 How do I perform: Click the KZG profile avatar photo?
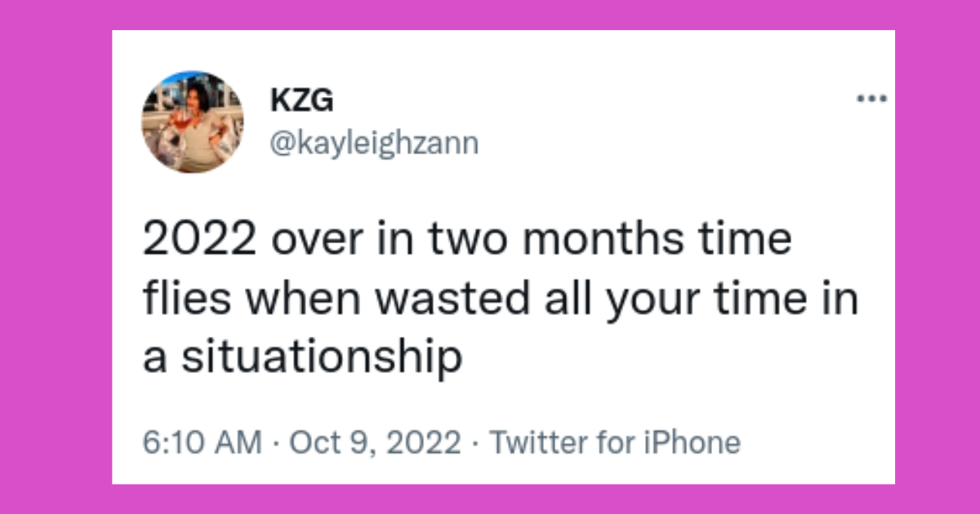pos(193,122)
